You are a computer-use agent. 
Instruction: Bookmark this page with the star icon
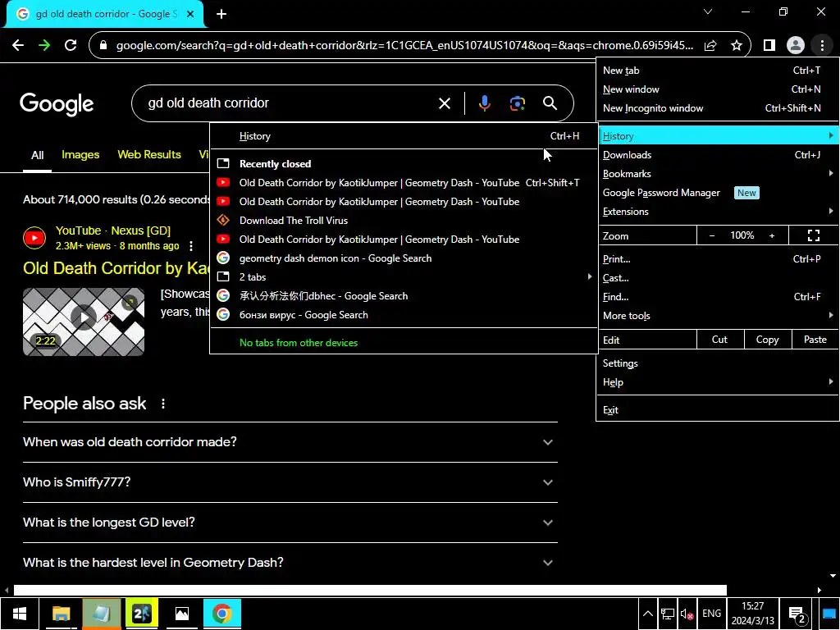pyautogui.click(x=737, y=46)
